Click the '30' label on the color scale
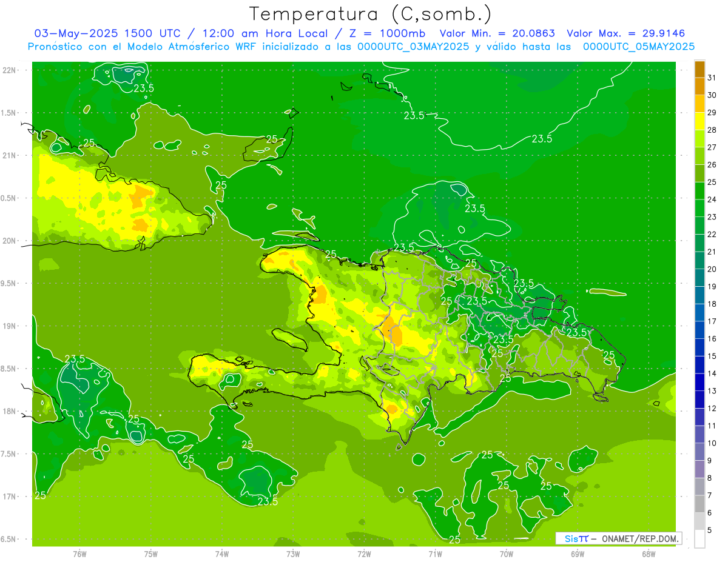This screenshot has height=562, width=728. click(x=712, y=95)
